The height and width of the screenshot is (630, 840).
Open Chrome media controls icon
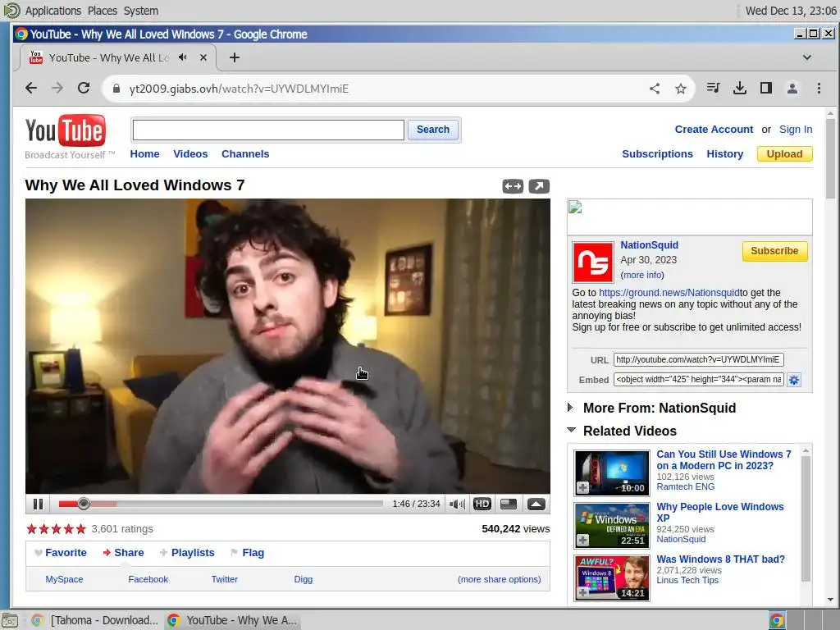[x=713, y=88]
